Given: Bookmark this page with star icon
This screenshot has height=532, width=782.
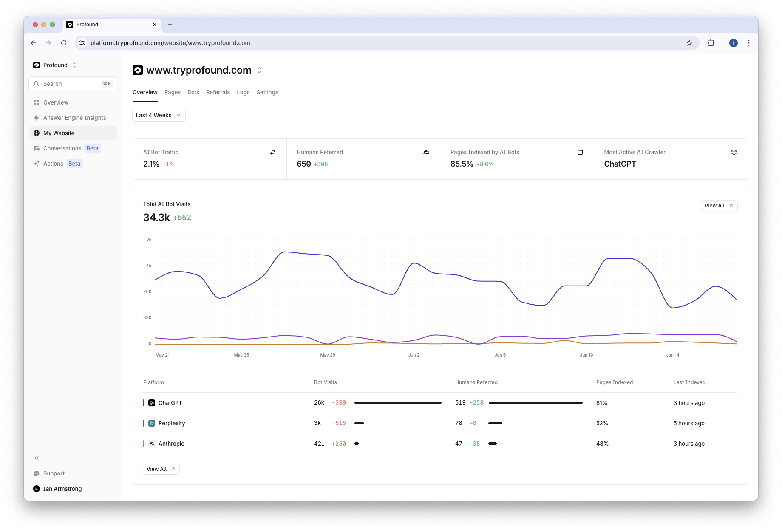Looking at the screenshot, I should coord(689,43).
